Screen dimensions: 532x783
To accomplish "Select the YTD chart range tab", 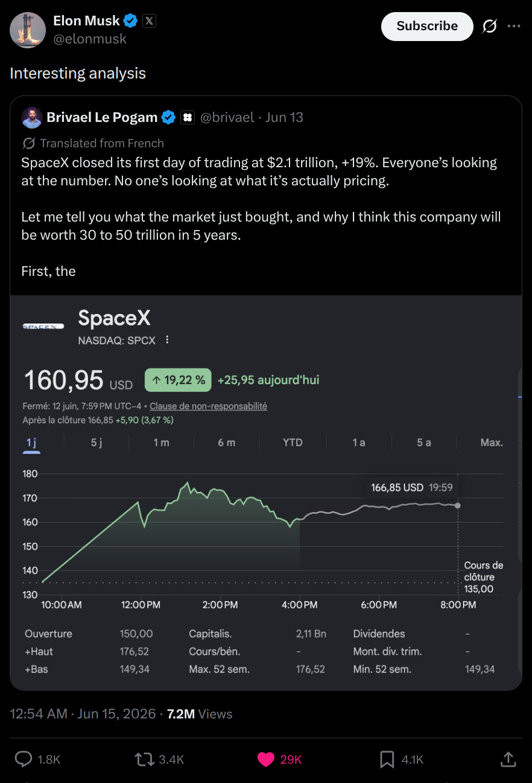I will pos(293,443).
